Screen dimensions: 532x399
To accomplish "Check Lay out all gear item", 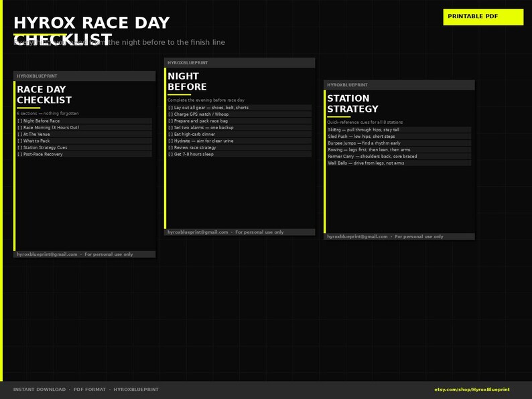I will pyautogui.click(x=240, y=108).
